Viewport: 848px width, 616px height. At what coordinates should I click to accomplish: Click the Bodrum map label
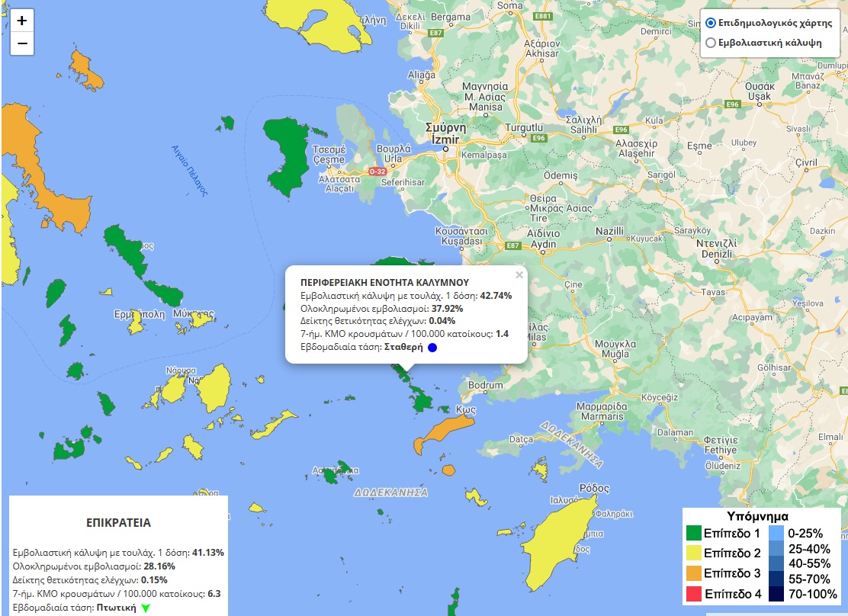tap(486, 385)
